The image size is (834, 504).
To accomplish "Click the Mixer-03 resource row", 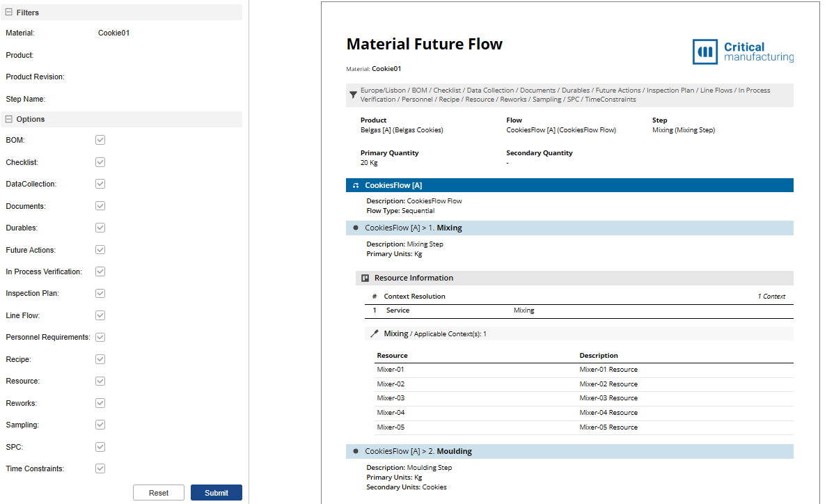I will click(585, 398).
